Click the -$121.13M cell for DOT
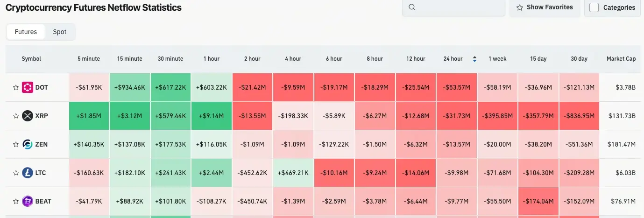Screen dimensions: 644x218 (579, 87)
